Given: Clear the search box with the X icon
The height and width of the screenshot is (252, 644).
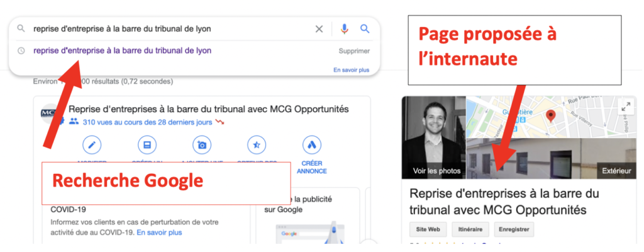Looking at the screenshot, I should pos(319,29).
